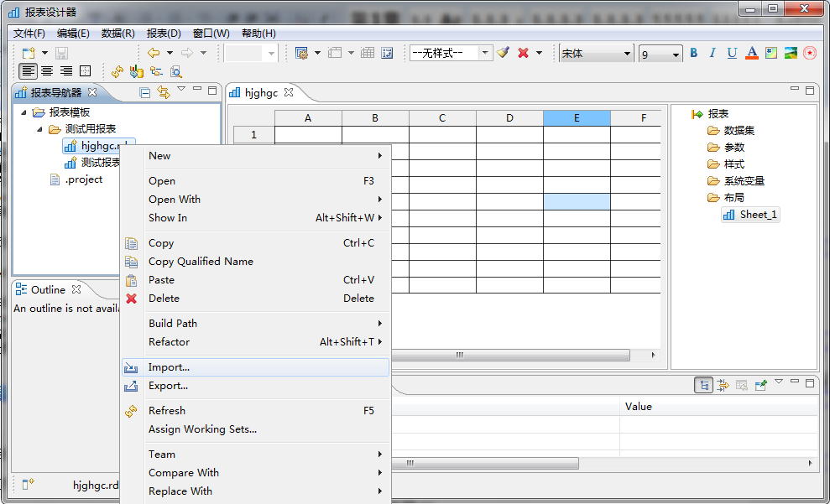Collapse the 测试用报表 folder node
Image resolution: width=830 pixels, height=504 pixels.
click(x=39, y=129)
